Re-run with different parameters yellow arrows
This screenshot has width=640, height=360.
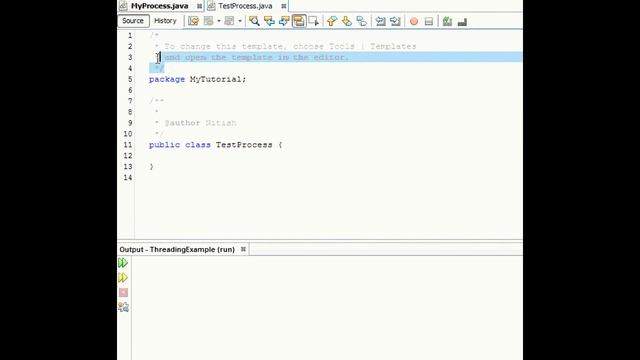pos(123,278)
